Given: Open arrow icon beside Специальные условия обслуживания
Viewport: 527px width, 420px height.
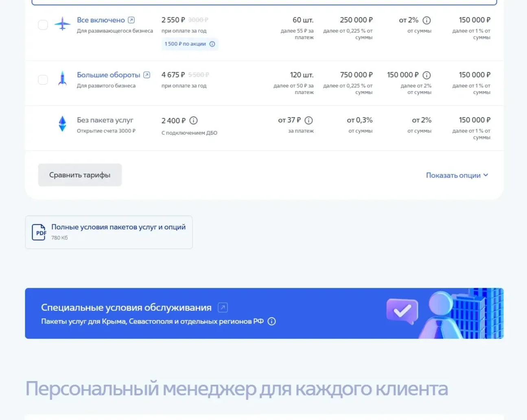Looking at the screenshot, I should point(223,308).
